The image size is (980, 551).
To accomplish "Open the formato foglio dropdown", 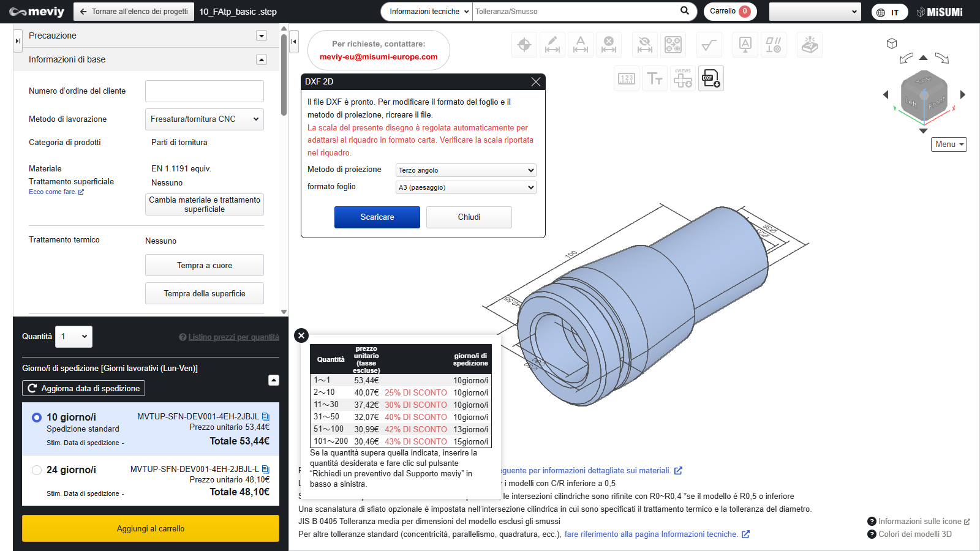I will (x=466, y=187).
